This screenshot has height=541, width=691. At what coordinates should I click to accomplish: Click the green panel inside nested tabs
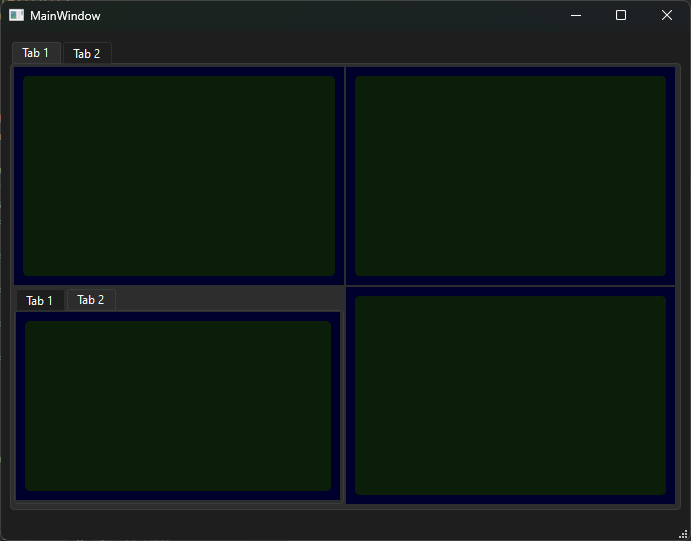point(178,406)
